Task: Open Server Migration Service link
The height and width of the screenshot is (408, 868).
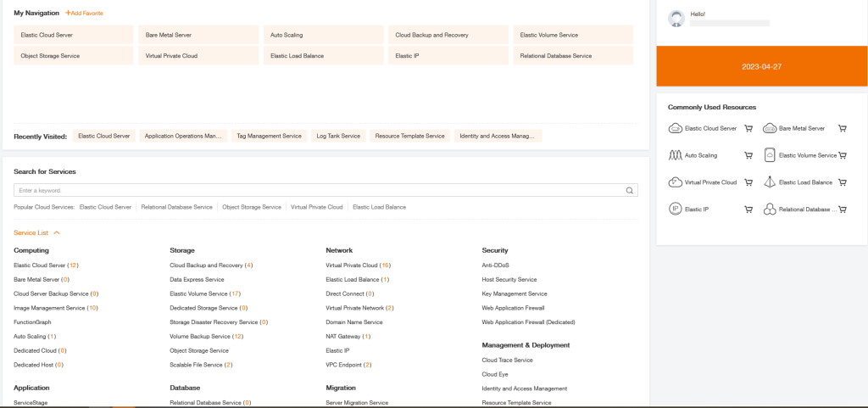Action: [x=357, y=402]
